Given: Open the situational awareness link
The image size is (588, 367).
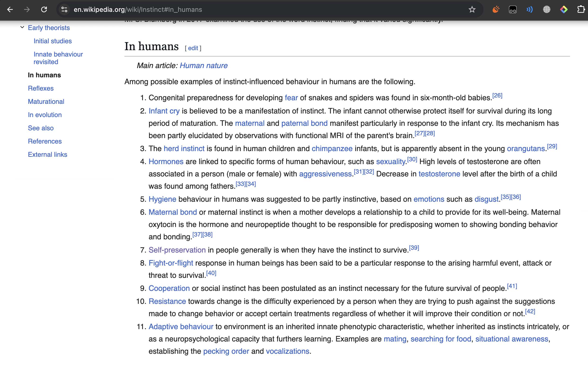Looking at the screenshot, I should click(512, 339).
